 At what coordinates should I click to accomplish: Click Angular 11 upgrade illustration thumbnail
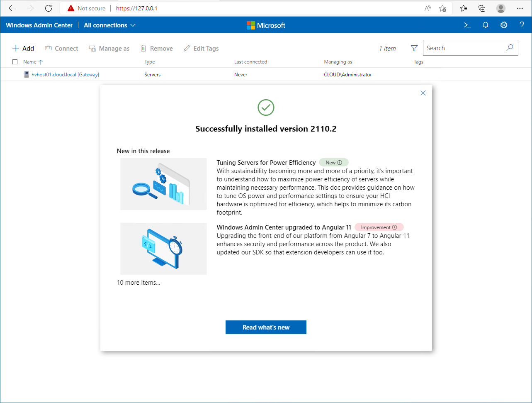163,249
